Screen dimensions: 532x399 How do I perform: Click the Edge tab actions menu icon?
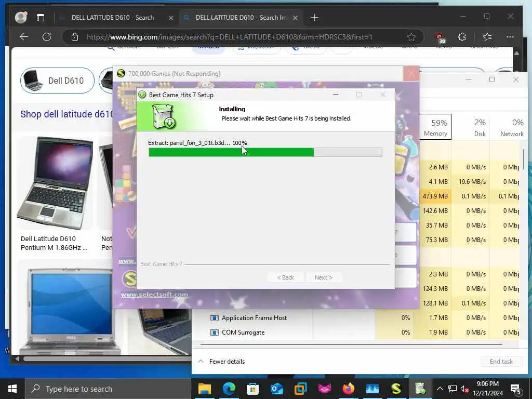[41, 18]
